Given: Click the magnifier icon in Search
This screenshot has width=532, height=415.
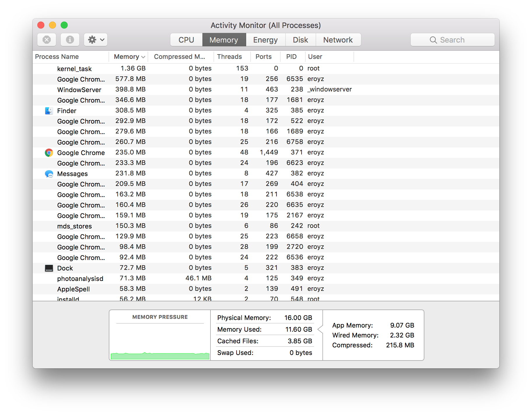Looking at the screenshot, I should tap(433, 40).
